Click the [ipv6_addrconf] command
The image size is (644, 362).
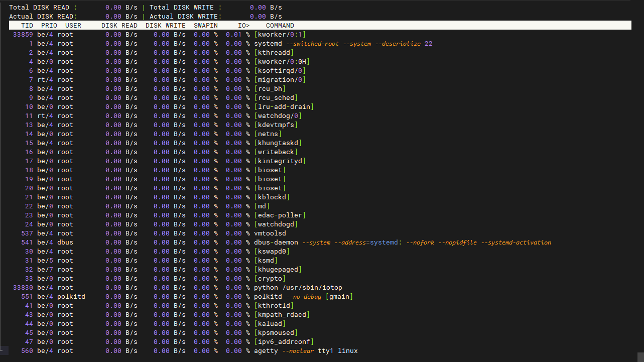click(284, 342)
